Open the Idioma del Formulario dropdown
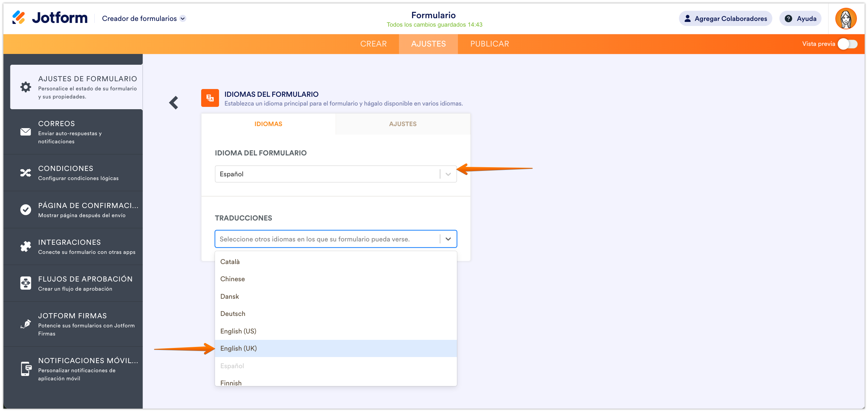The width and height of the screenshot is (868, 412). pos(448,174)
